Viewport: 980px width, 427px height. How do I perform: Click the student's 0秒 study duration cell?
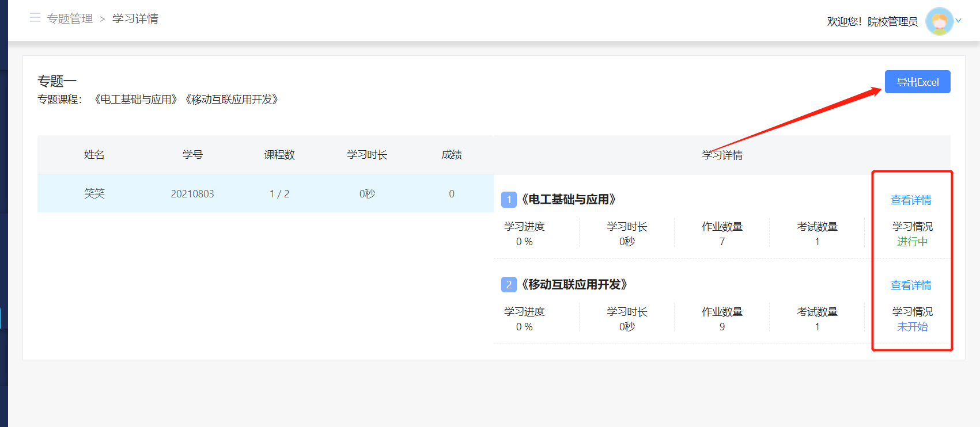tap(367, 194)
